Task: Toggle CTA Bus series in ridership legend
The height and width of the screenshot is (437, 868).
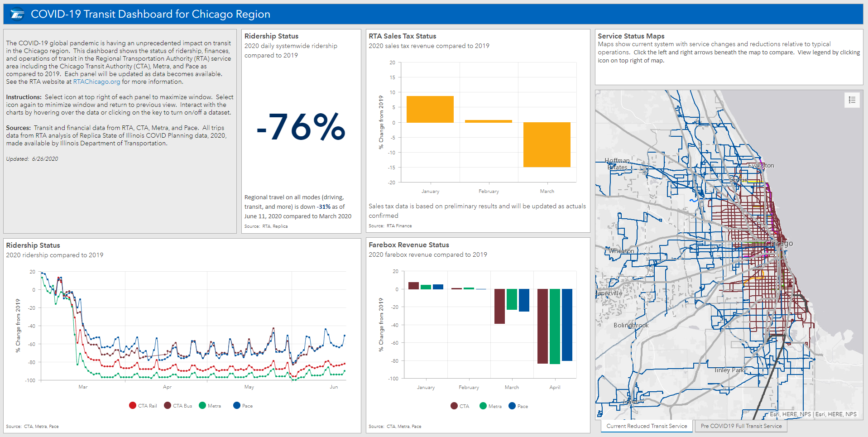Action: click(178, 406)
